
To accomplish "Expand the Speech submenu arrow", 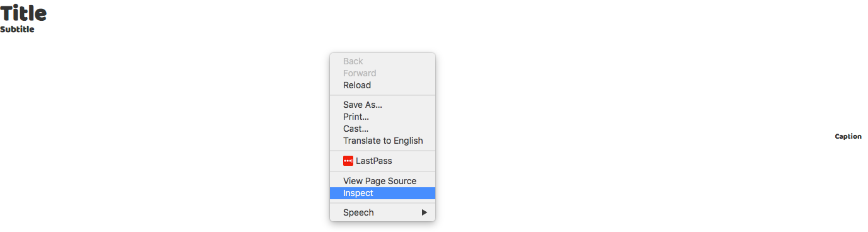I will click(425, 212).
